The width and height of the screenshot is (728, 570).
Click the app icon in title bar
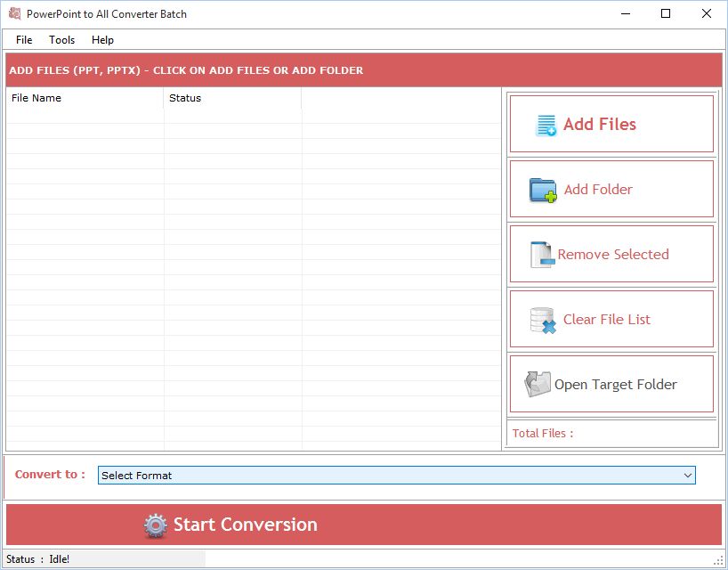pos(14,13)
